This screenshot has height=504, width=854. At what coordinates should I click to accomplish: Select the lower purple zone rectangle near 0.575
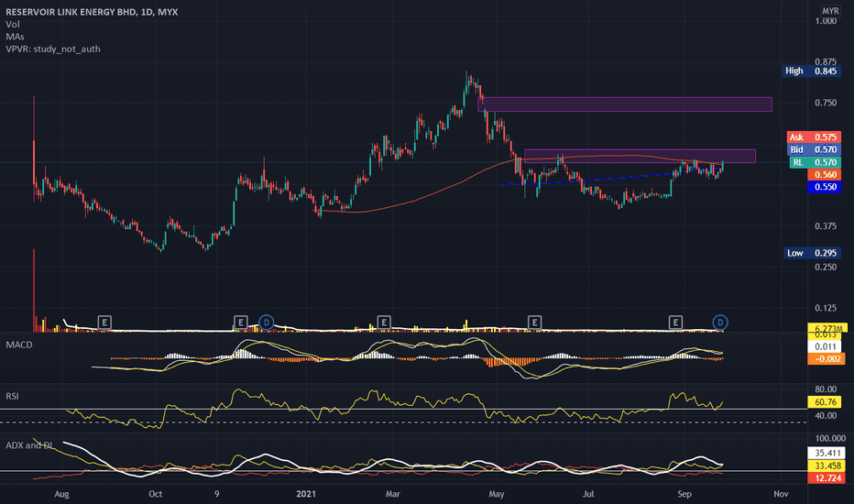640,156
